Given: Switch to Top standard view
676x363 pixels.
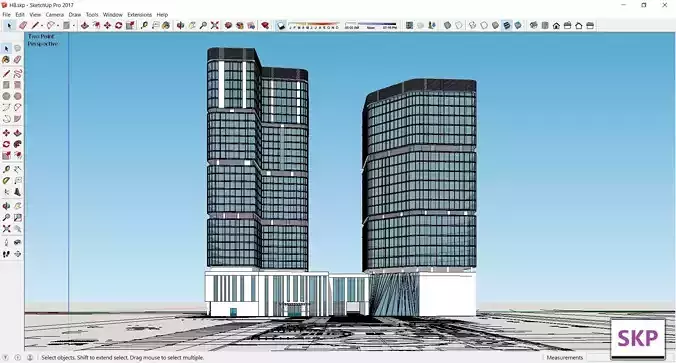Looking at the screenshot, I should click(545, 25).
